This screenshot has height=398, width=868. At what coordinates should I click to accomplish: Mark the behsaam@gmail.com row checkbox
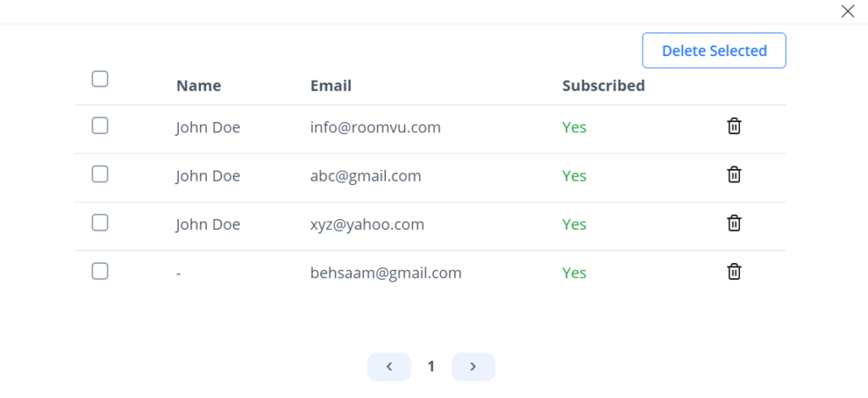click(x=100, y=272)
